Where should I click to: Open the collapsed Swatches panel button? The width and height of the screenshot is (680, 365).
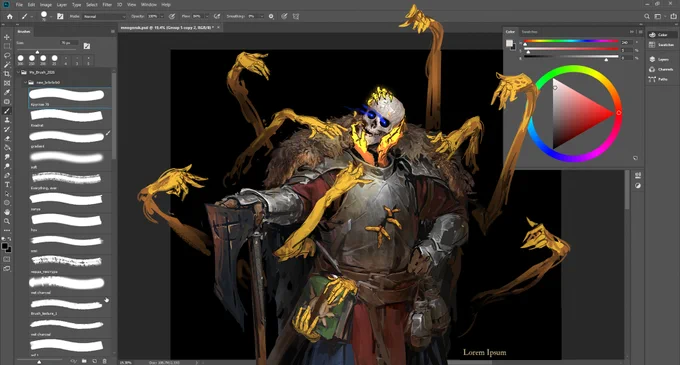click(661, 45)
